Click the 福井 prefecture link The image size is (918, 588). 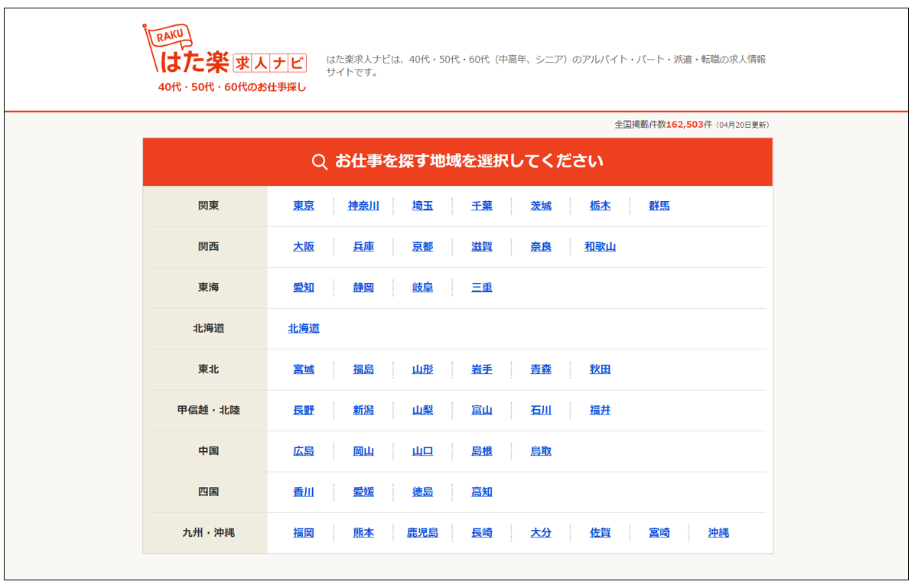coord(600,411)
